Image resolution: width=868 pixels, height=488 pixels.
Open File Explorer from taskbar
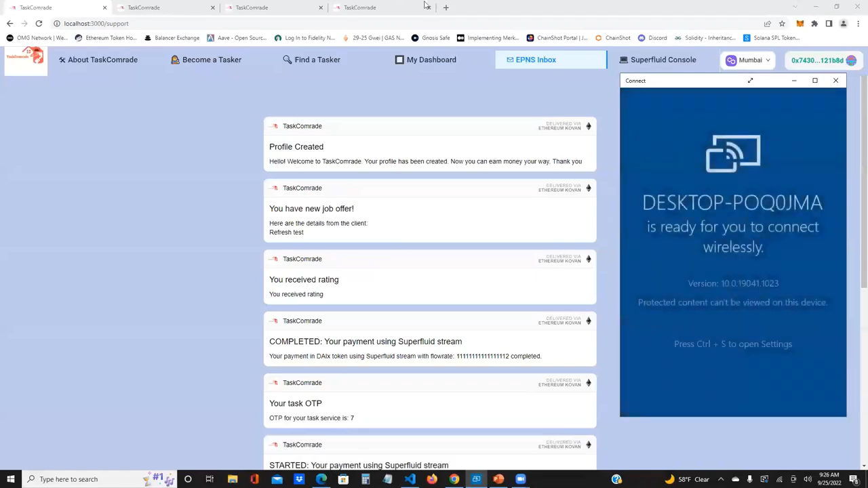tap(233, 479)
